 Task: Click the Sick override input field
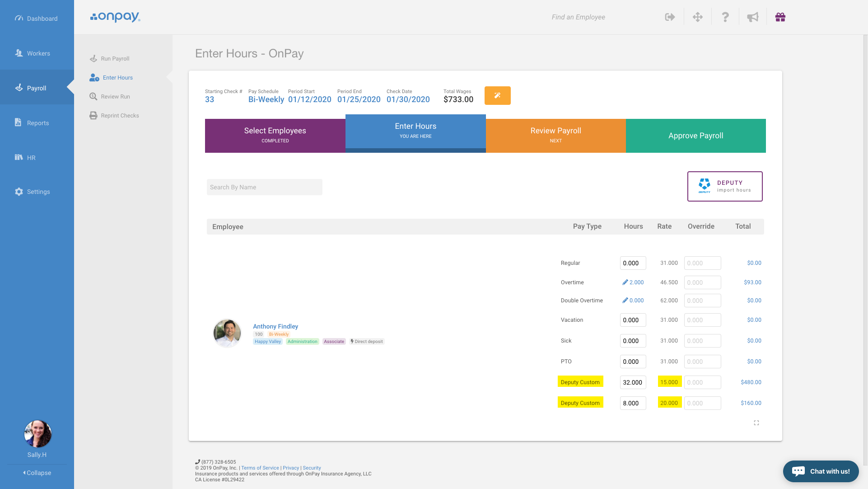click(703, 341)
